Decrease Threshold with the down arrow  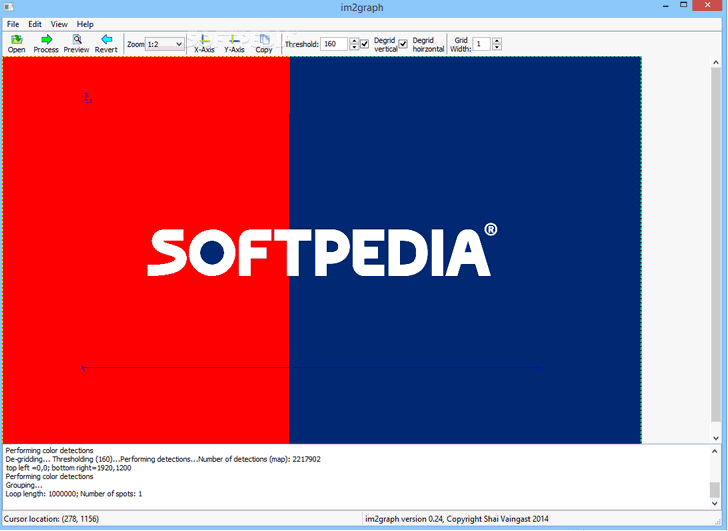pos(353,48)
